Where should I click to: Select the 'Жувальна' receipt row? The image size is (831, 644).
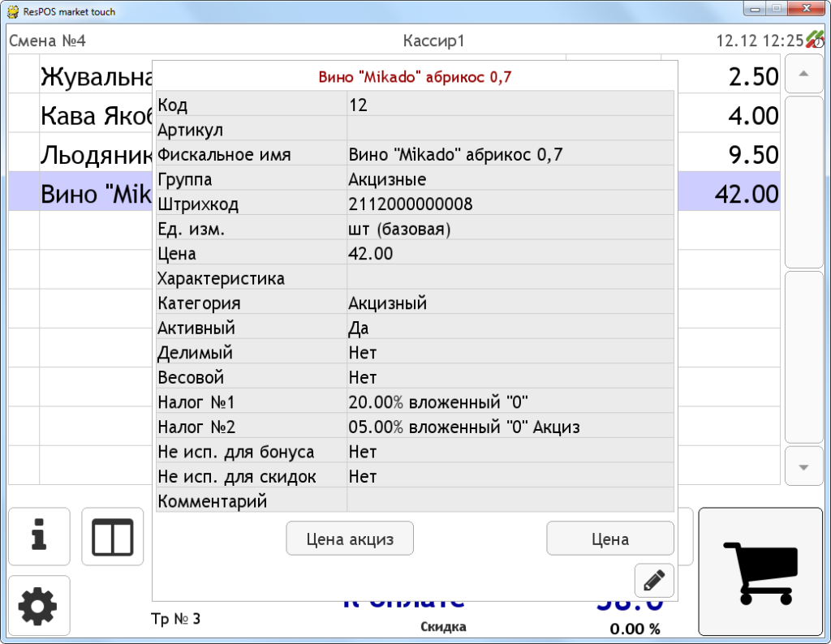[x=96, y=77]
